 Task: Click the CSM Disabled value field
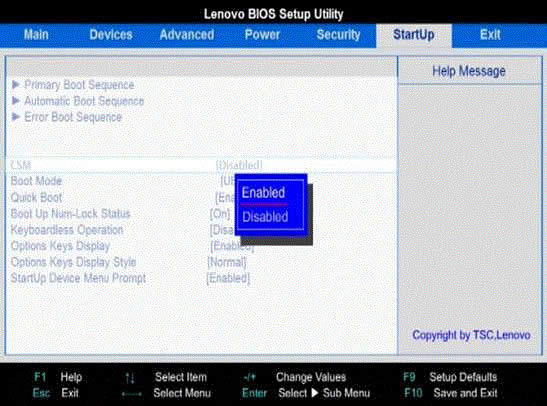(239, 165)
